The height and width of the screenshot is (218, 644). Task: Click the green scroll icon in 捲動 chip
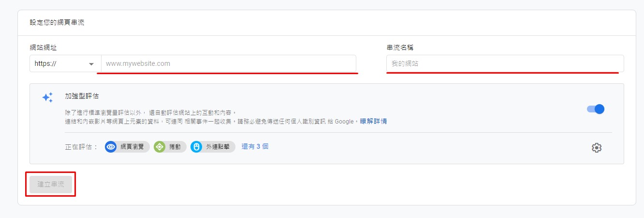160,147
